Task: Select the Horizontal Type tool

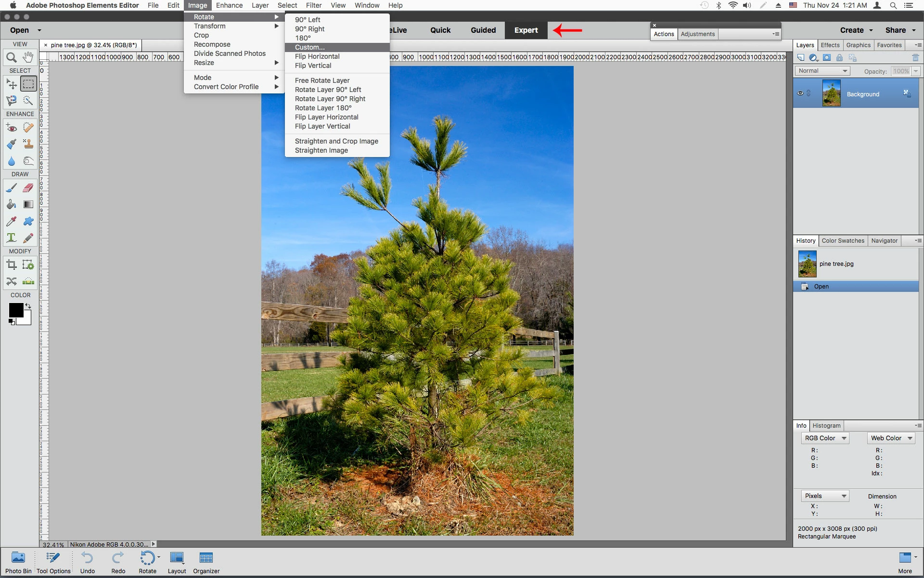Action: click(12, 237)
